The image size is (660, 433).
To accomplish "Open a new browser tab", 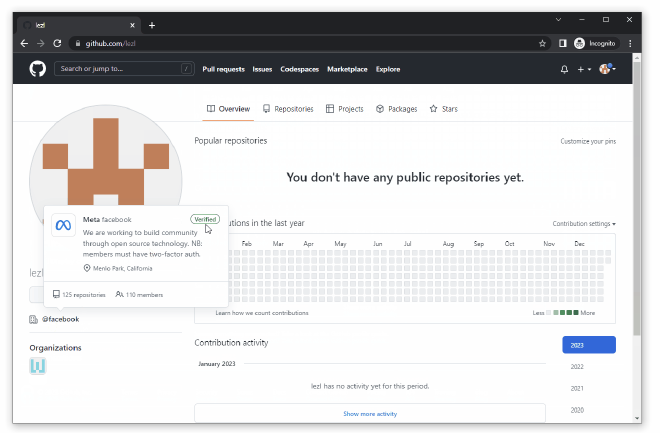I will pyautogui.click(x=152, y=25).
